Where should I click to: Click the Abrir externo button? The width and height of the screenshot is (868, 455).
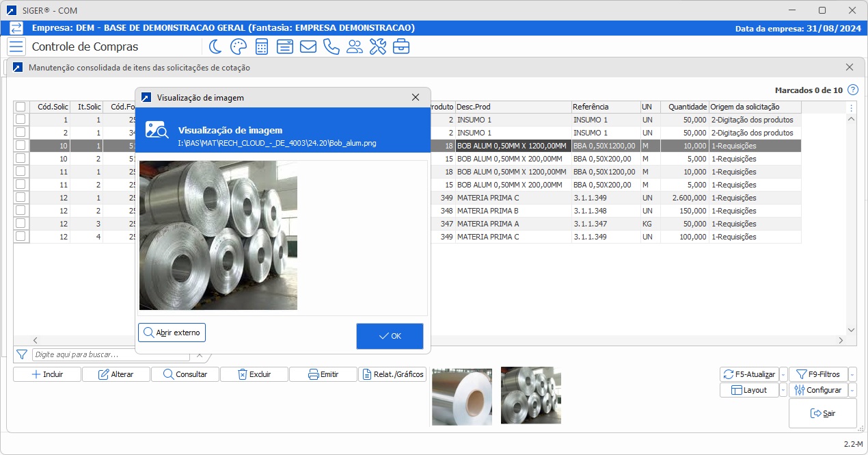coord(172,333)
